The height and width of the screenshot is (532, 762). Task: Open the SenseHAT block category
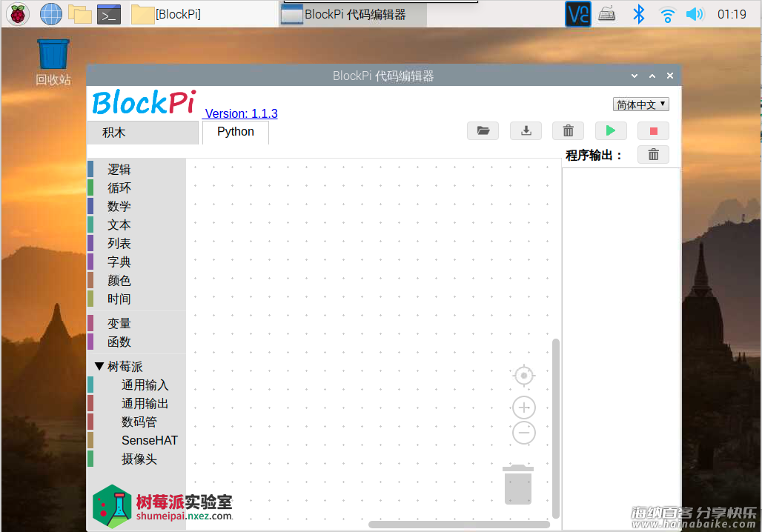click(x=150, y=440)
